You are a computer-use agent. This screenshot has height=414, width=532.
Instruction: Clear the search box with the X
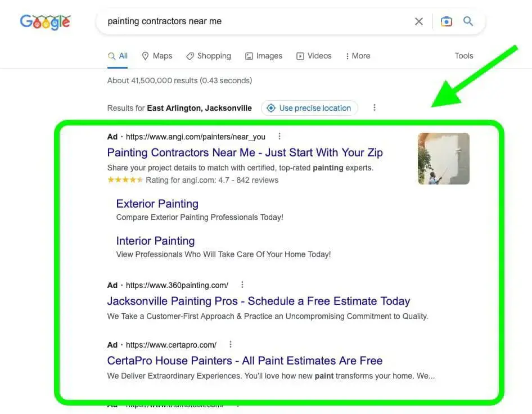click(419, 21)
